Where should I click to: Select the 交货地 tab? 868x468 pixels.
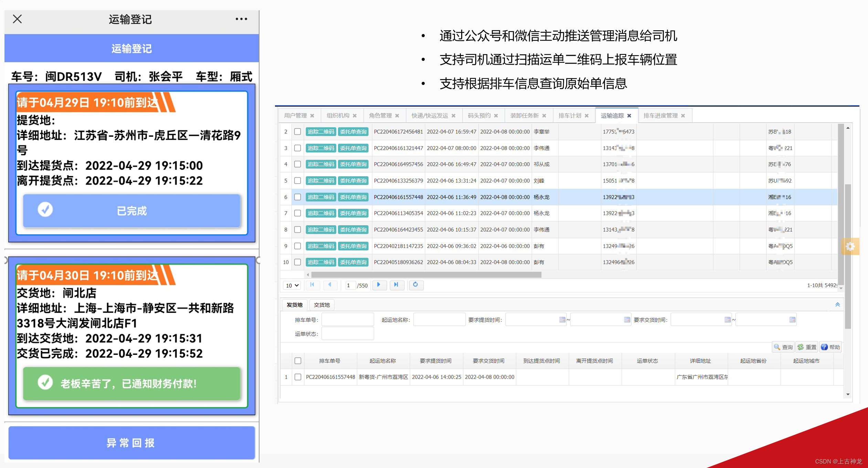point(322,305)
